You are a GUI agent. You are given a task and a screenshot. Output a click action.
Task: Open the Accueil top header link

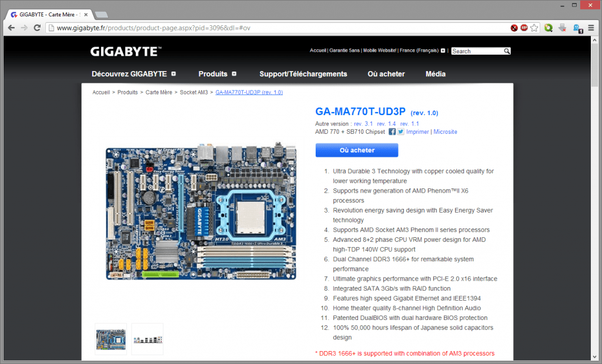[x=318, y=50]
